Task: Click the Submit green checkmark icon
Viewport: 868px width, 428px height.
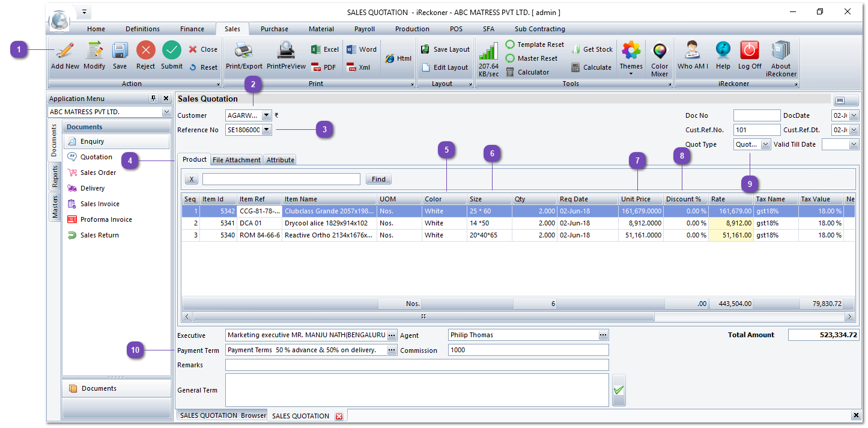Action: (172, 51)
